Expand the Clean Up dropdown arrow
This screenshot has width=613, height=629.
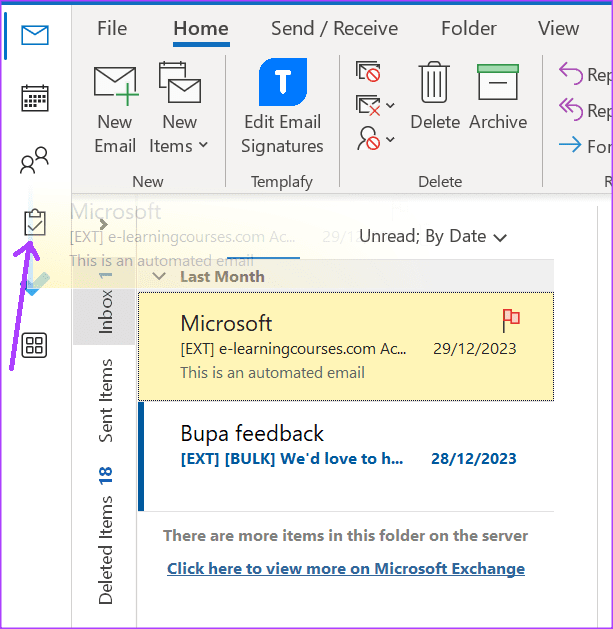pyautogui.click(x=390, y=106)
